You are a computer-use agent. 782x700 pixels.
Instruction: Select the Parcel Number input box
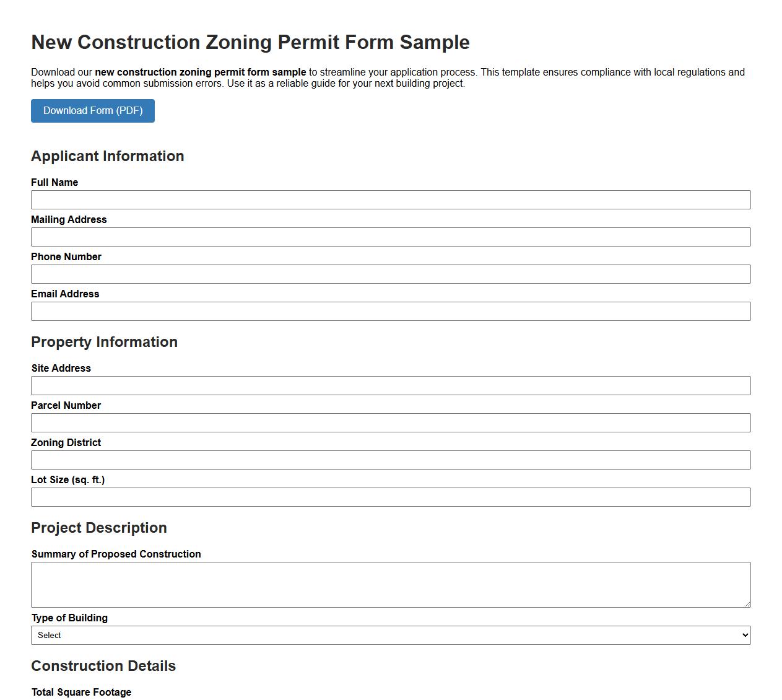[390, 422]
